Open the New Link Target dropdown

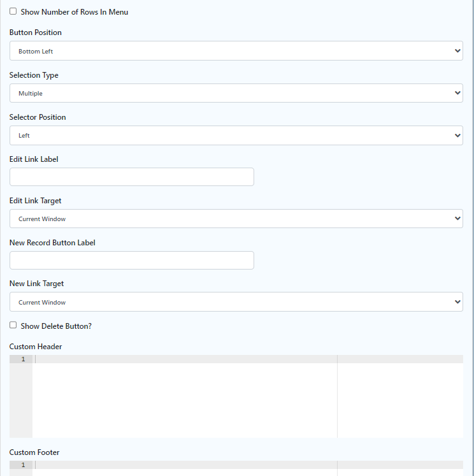click(236, 302)
